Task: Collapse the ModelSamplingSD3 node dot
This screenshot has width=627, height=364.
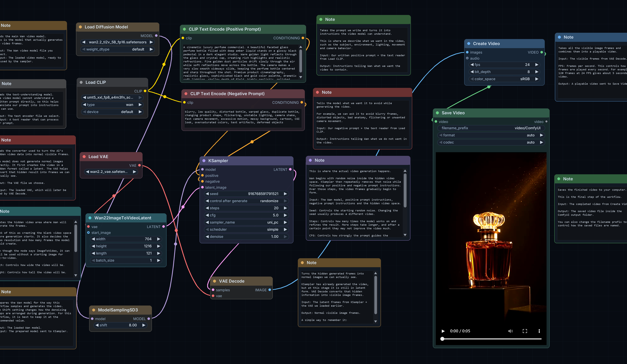Action: pos(94,310)
